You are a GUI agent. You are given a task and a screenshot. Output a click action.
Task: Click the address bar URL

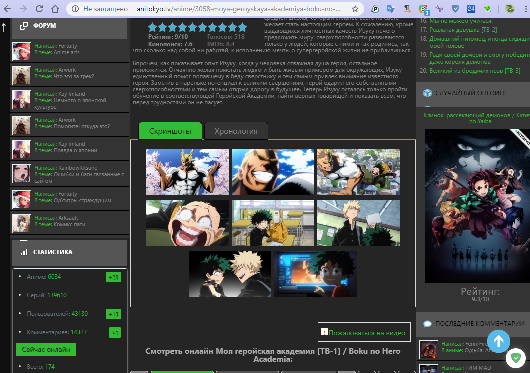(238, 9)
